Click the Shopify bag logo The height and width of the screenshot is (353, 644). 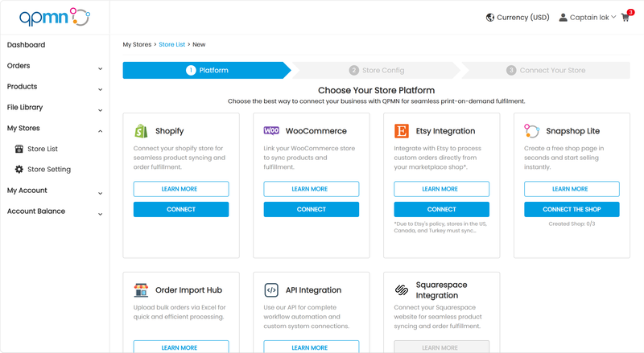tap(141, 131)
